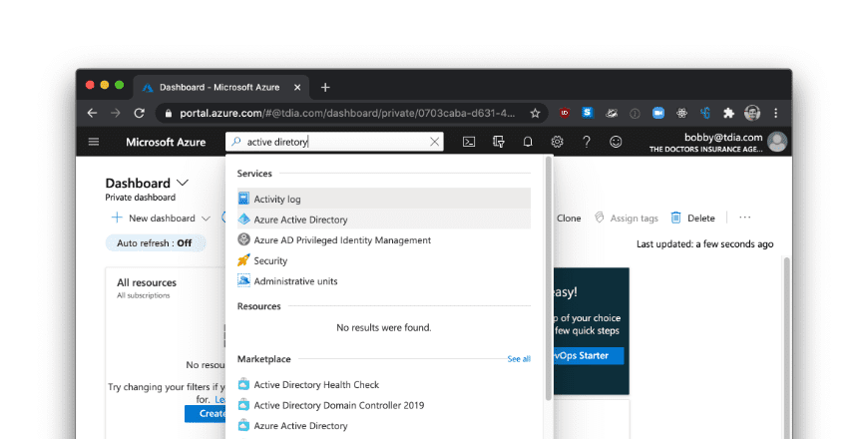Click the Zoom extension icon

tap(658, 113)
